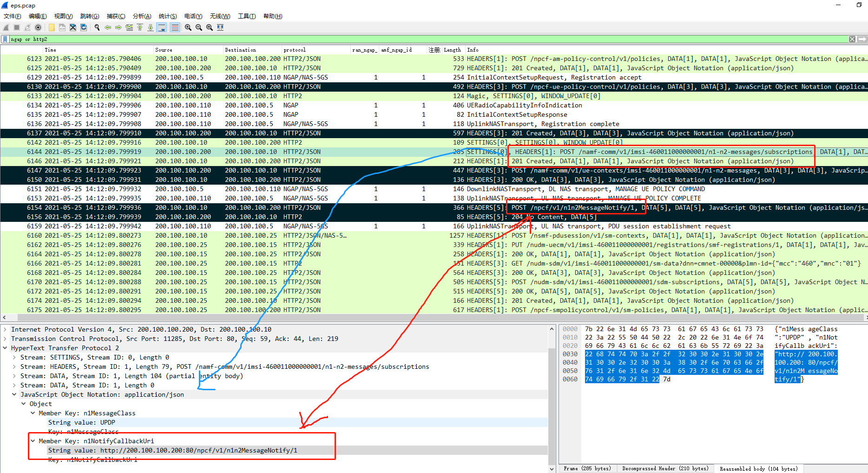
Task: Switch to Reassembled body (104 bytes) tab
Action: (x=759, y=468)
